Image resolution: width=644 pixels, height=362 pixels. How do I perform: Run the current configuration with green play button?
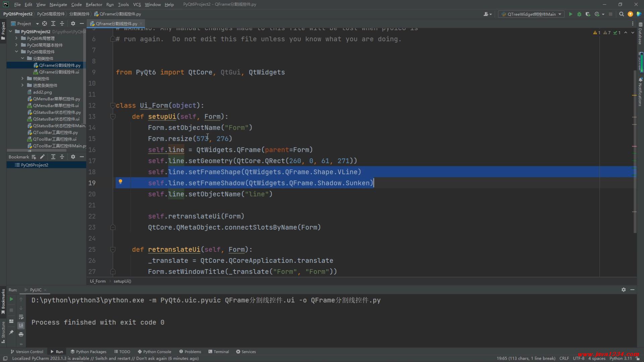click(571, 14)
